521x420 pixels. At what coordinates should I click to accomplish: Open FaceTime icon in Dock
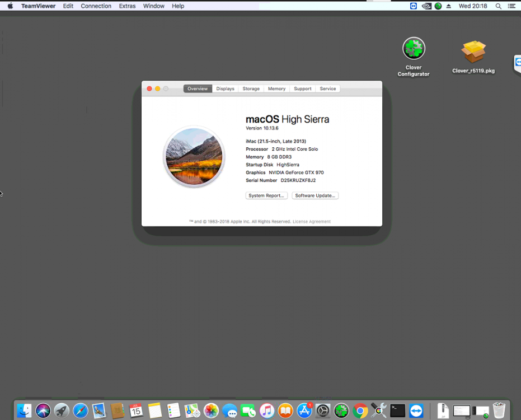248,410
